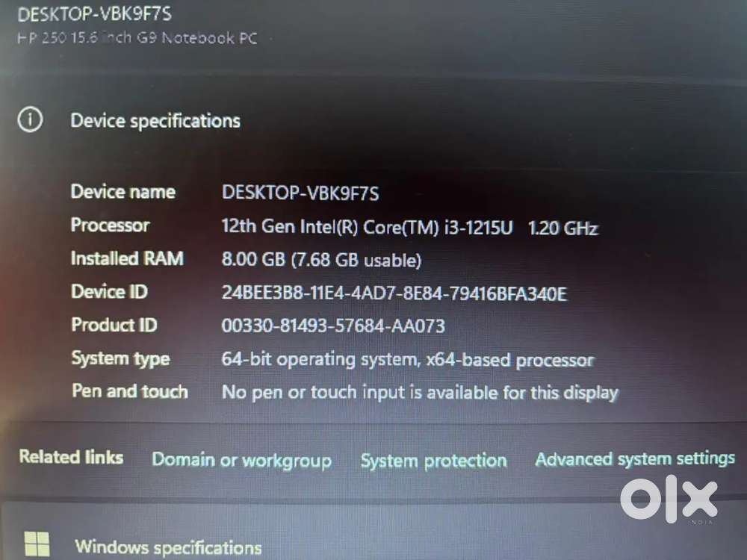Click the Device specifications info icon
The image size is (747, 560).
(x=30, y=119)
